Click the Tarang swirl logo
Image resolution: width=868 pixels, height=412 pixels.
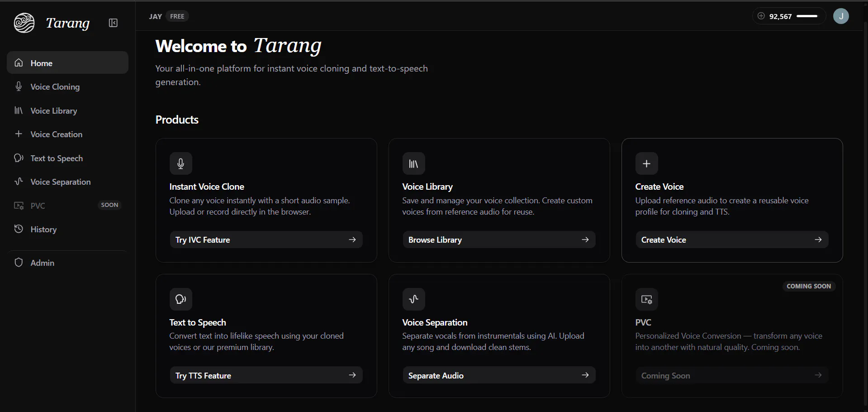coord(24,23)
